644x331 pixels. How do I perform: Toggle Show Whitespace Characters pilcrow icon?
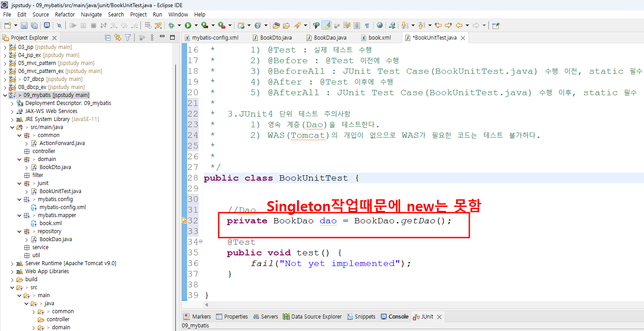tap(367, 26)
